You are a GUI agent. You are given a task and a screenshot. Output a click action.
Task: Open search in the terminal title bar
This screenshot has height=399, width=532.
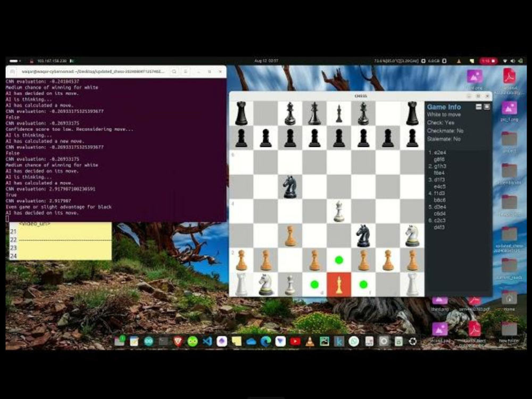[174, 72]
